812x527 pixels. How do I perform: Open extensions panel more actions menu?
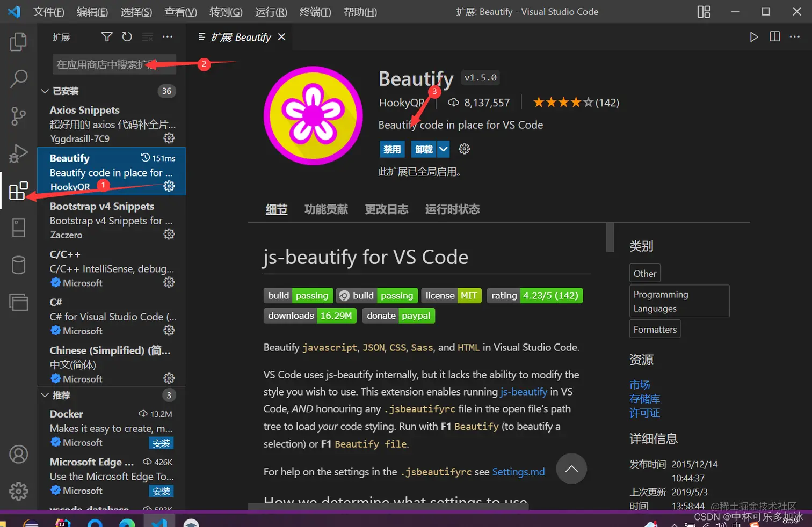coord(168,36)
